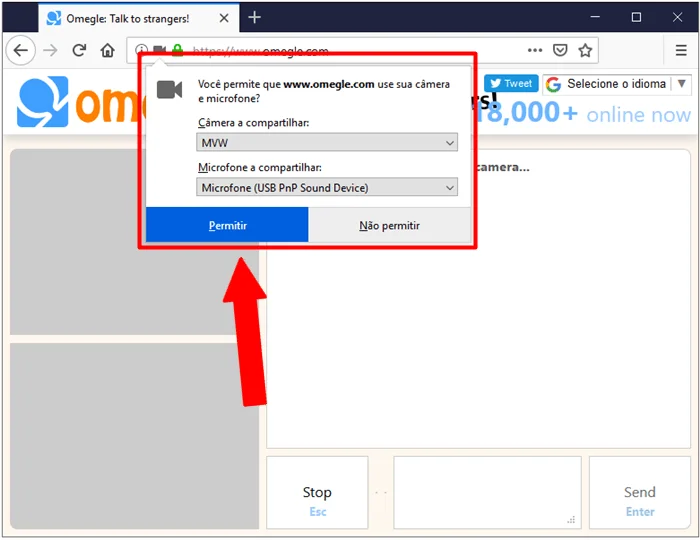Maximize the Firefox window

click(636, 17)
